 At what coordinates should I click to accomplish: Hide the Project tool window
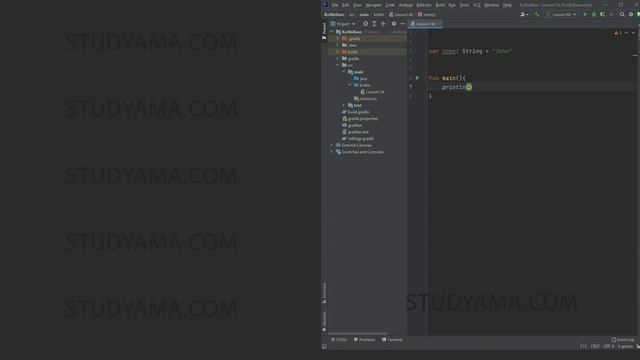(402, 24)
